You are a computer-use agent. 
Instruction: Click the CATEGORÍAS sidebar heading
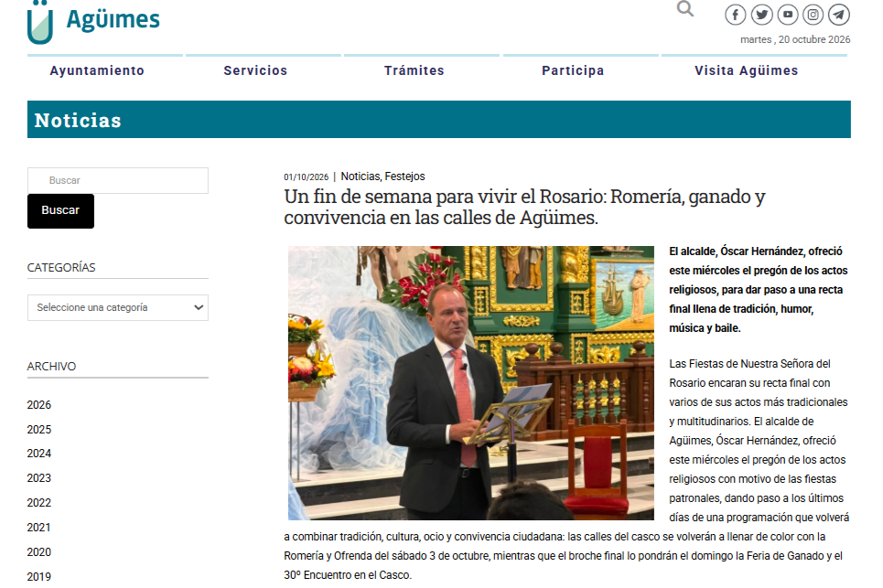[x=61, y=268]
